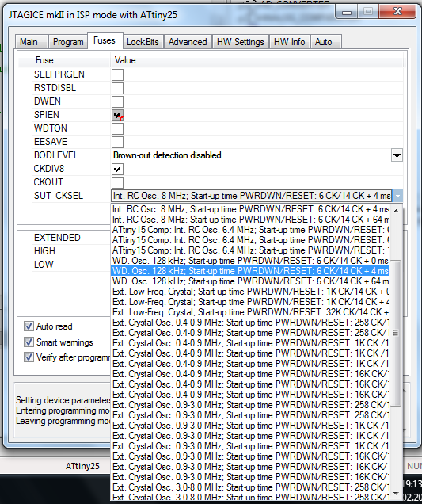Select the HIGH fuse byte row

[x=44, y=251]
